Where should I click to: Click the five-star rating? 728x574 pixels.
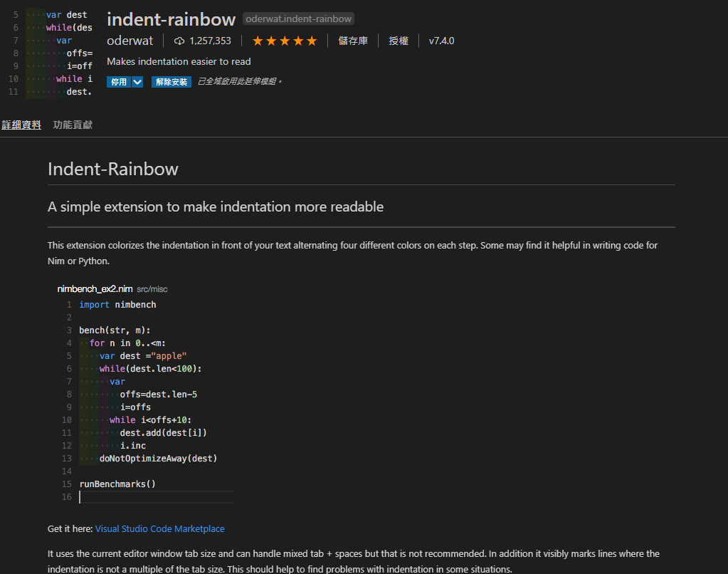[285, 41]
